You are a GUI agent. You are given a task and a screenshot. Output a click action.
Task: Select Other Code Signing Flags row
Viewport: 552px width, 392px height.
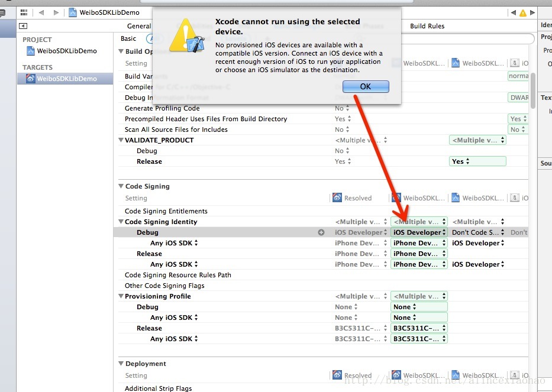point(323,286)
